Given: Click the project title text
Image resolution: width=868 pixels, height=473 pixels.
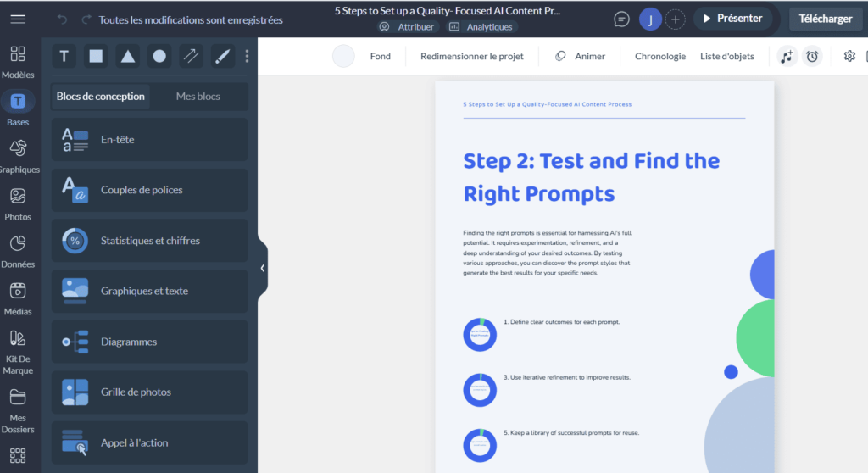Looking at the screenshot, I should (x=448, y=10).
